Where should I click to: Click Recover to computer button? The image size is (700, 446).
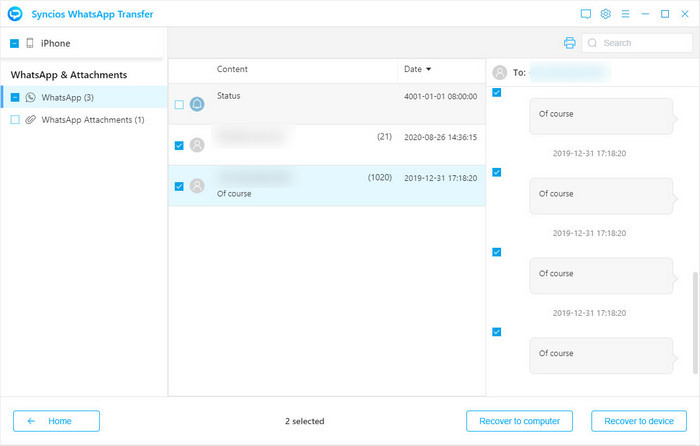click(x=519, y=421)
